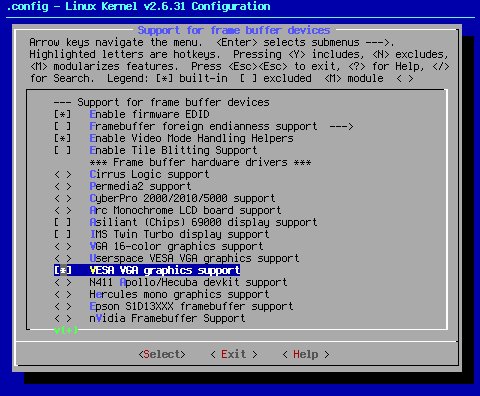Click the green v(+) more-items indicator
Viewport: 480px width, 396px height.
point(66,330)
